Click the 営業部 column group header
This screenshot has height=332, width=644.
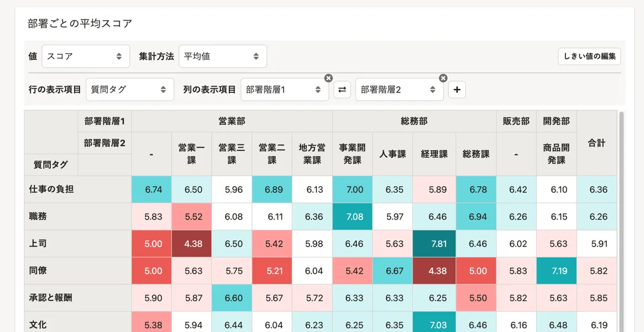click(232, 121)
